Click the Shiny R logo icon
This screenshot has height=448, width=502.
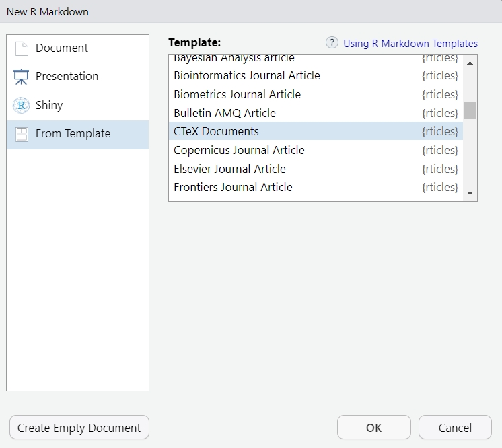pyautogui.click(x=21, y=106)
